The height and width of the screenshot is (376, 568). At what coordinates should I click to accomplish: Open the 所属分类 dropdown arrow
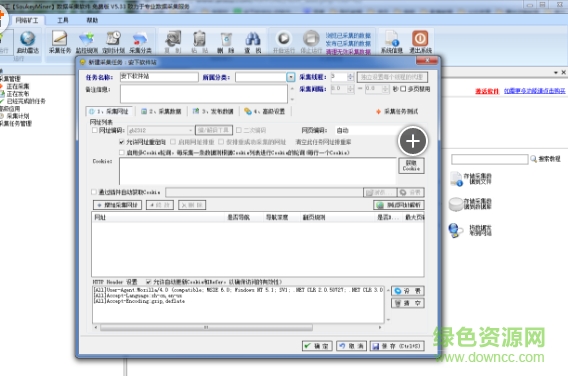point(291,77)
